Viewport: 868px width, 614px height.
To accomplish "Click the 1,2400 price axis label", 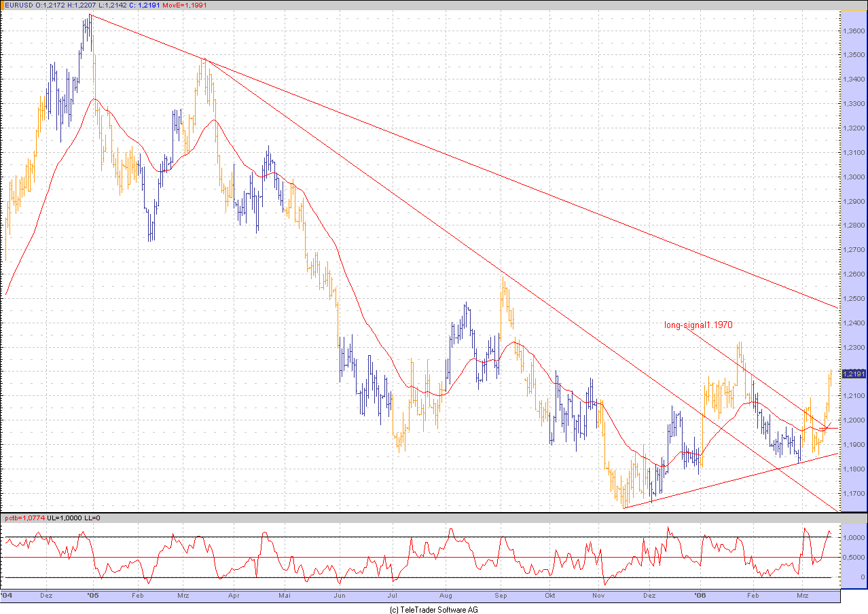I will click(854, 323).
